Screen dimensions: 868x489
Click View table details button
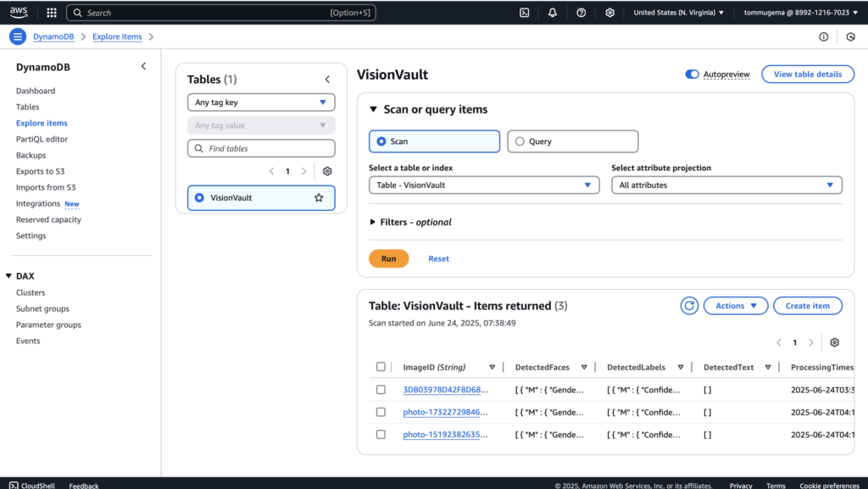(807, 75)
